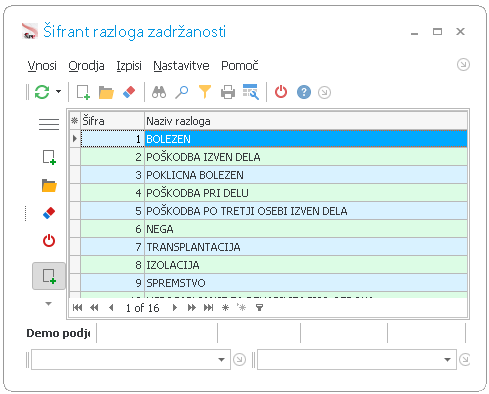Click the arrow icon after right combo box
Screen dimensions: 489x394
[464, 359]
